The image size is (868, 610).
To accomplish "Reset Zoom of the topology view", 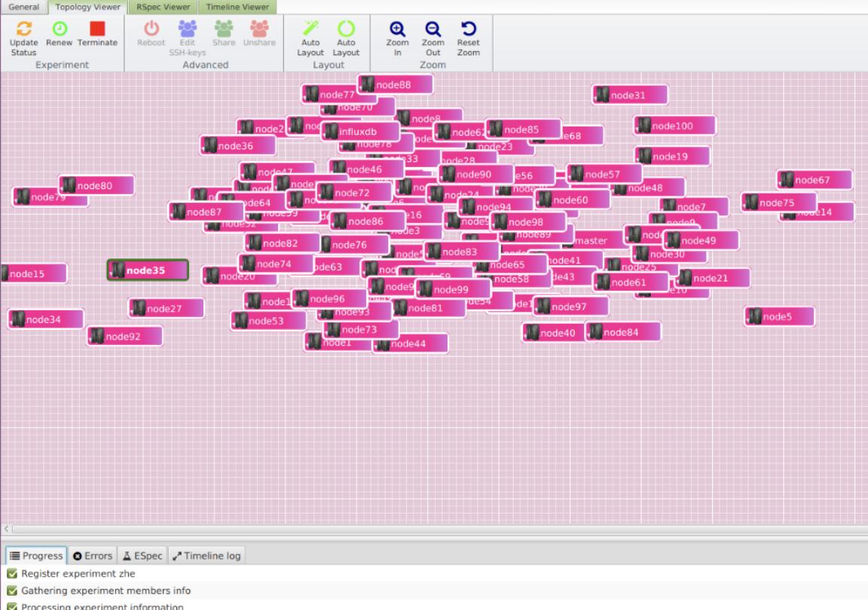I will [469, 38].
